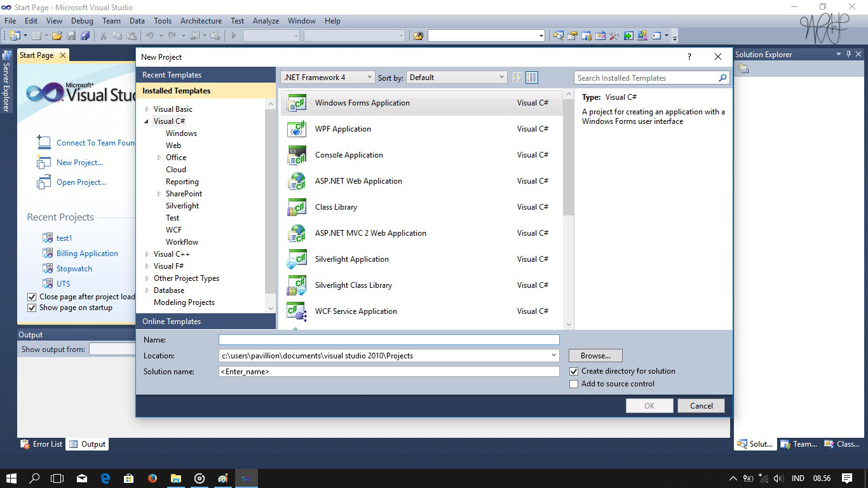Click the Open File toolbar icon
Screen dimensions: 868x488
(x=57, y=36)
